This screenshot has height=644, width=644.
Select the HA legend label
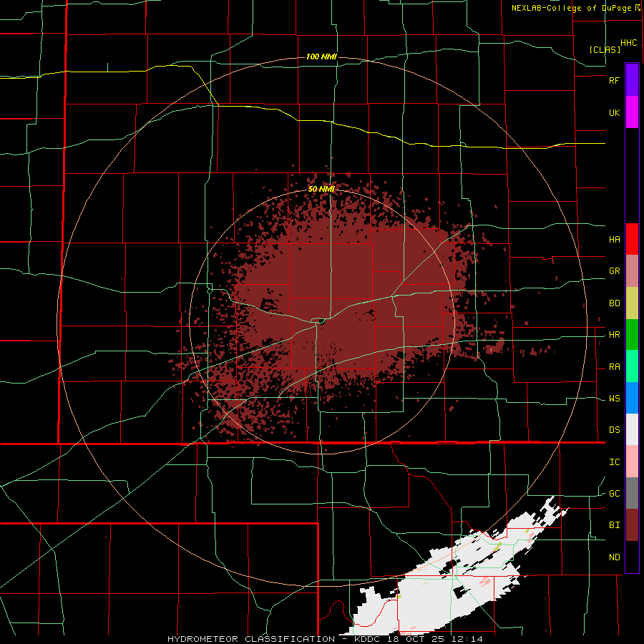614,240
